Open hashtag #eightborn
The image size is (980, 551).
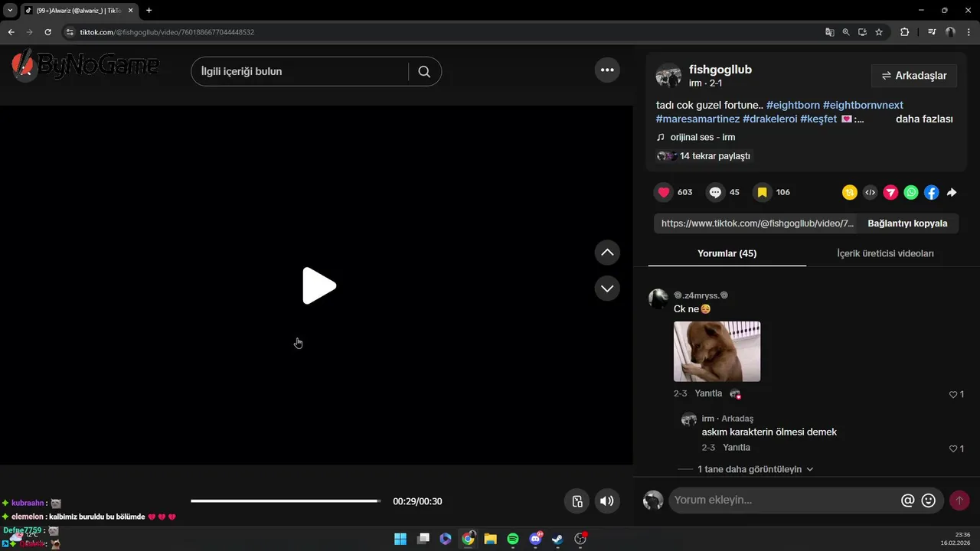tap(793, 105)
